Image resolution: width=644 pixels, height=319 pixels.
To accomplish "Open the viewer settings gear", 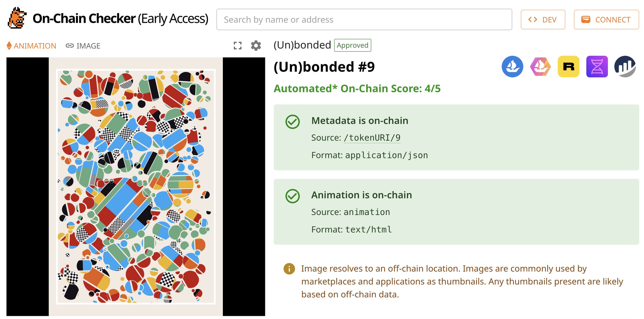I will coord(256,46).
